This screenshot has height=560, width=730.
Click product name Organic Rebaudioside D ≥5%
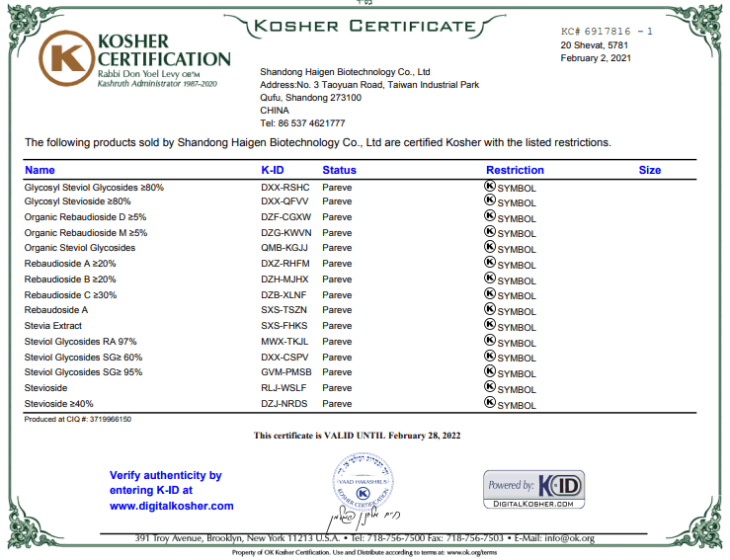[85, 217]
